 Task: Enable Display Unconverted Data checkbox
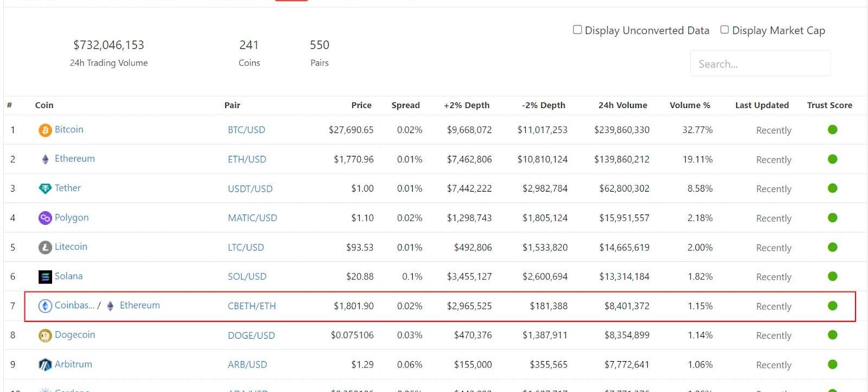pos(578,30)
